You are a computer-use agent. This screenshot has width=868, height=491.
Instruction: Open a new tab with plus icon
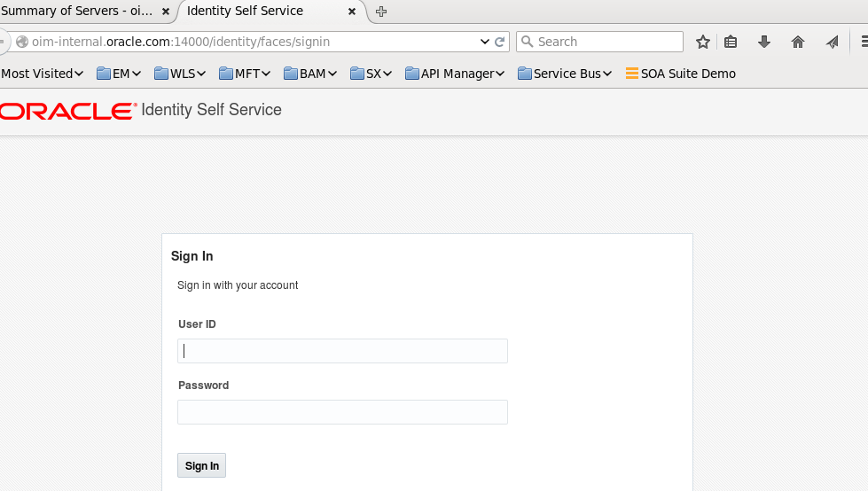click(381, 12)
